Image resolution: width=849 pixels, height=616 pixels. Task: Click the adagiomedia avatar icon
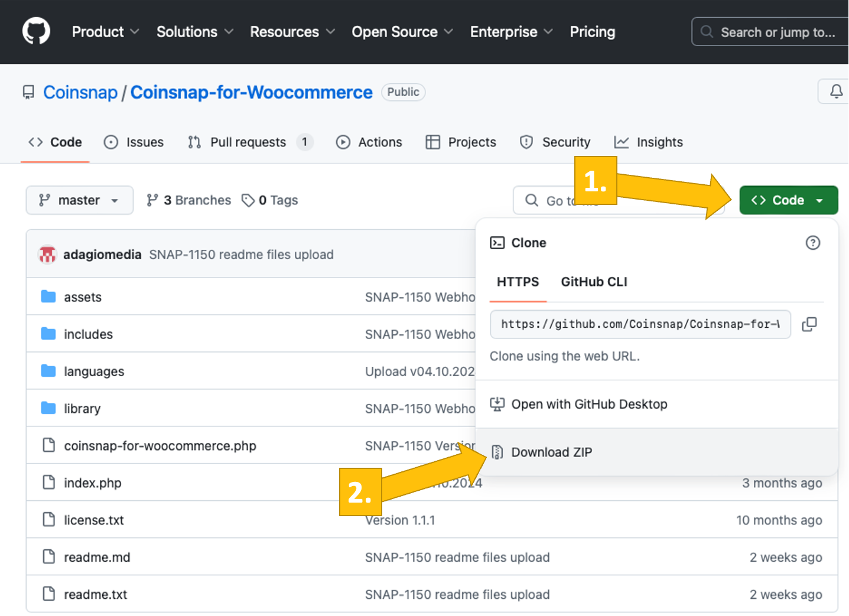point(47,255)
